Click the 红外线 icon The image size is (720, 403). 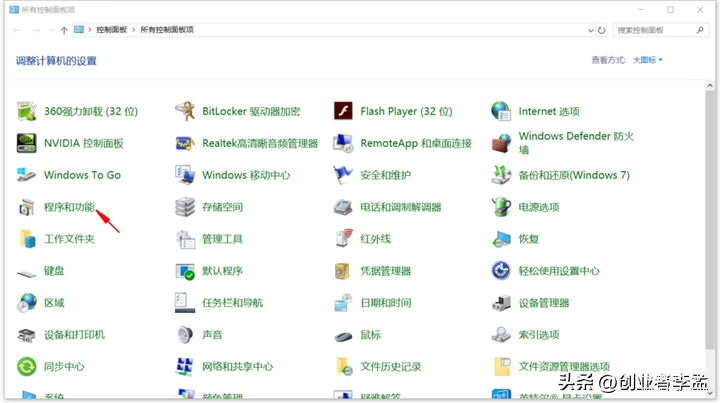[x=344, y=239]
